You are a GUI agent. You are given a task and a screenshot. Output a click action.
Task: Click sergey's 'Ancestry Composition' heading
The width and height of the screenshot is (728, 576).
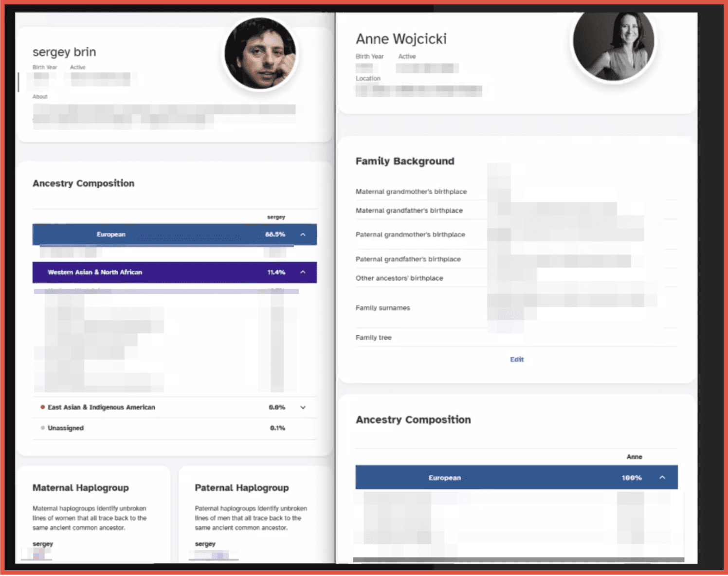tap(83, 183)
